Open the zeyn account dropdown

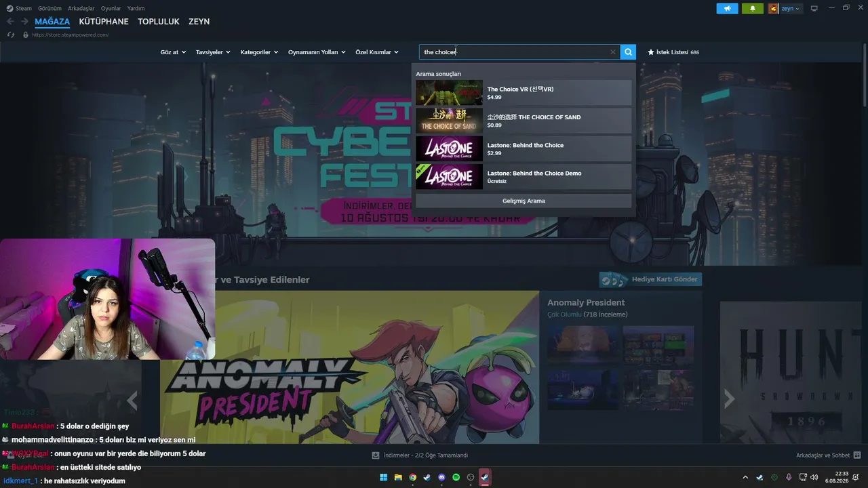click(x=790, y=9)
